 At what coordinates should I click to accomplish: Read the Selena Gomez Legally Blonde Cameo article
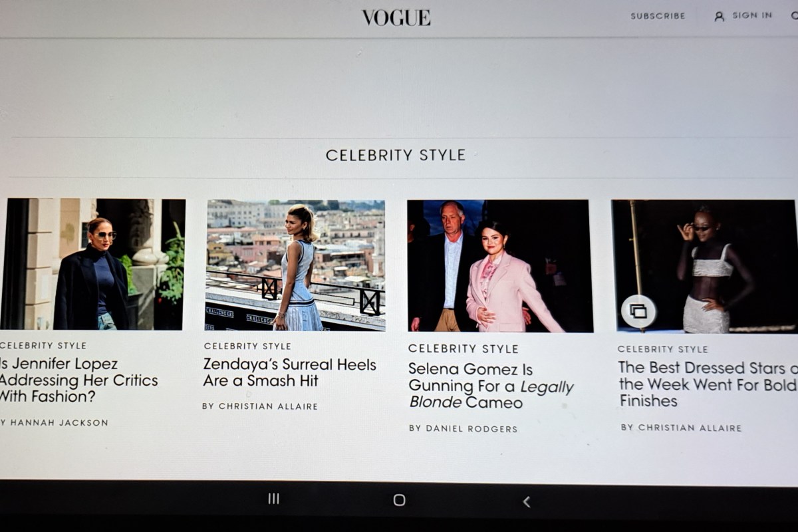(491, 386)
